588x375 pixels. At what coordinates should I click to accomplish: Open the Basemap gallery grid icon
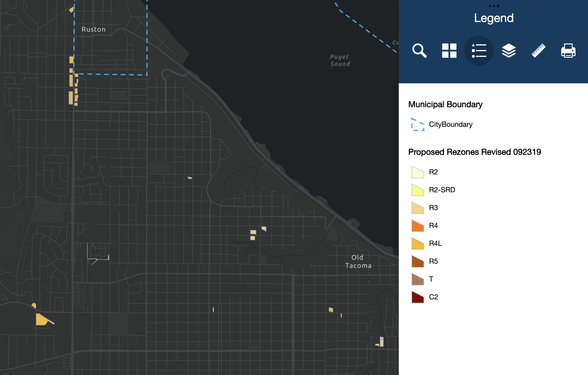tap(449, 51)
